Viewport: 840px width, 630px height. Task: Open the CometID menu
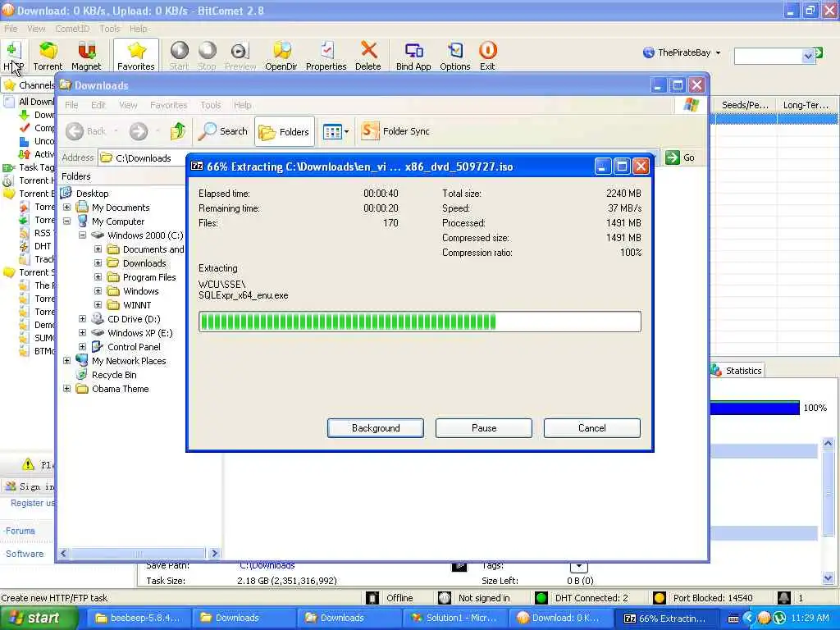(72, 29)
